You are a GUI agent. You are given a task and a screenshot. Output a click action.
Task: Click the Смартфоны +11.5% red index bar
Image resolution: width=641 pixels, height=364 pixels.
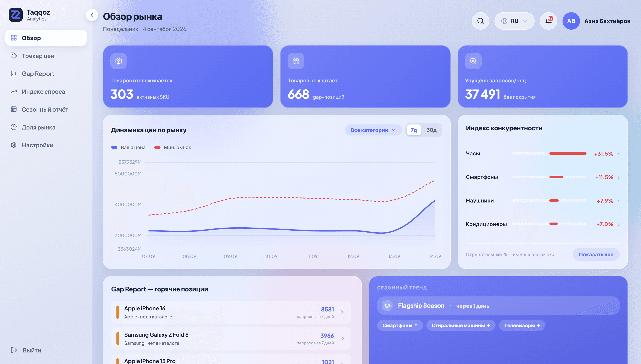[x=556, y=177]
